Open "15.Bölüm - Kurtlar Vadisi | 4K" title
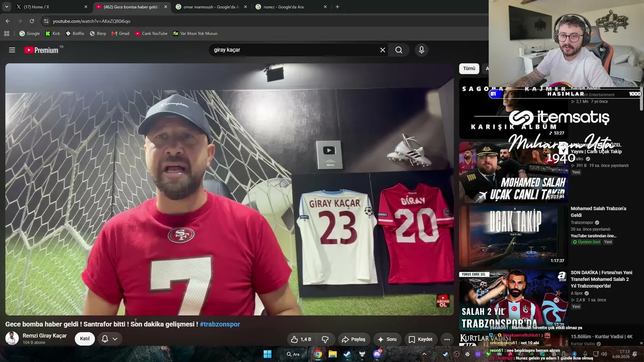The width and height of the screenshot is (644, 362). click(601, 336)
